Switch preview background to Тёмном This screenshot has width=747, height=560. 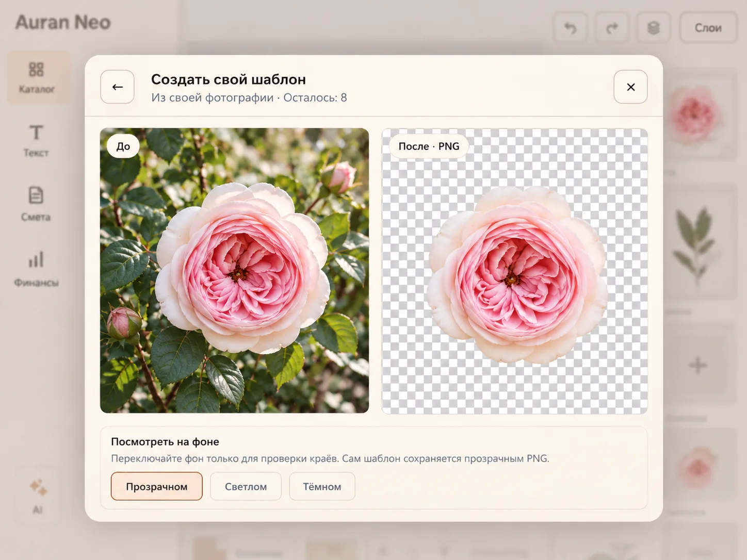click(x=322, y=486)
